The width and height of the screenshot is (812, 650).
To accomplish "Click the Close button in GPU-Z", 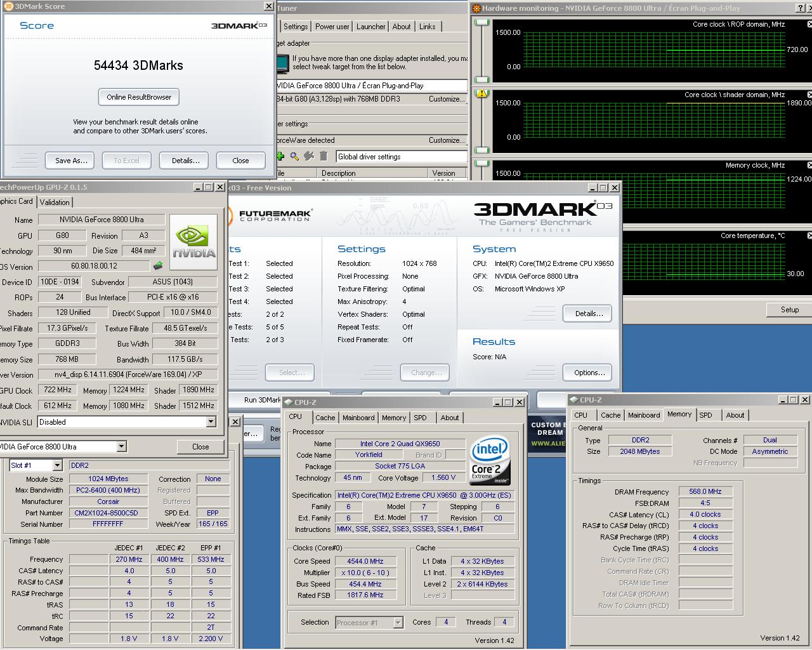I will [x=200, y=447].
